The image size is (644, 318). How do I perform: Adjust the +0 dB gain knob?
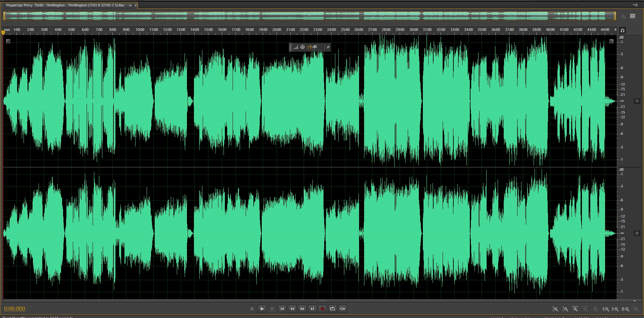(302, 47)
